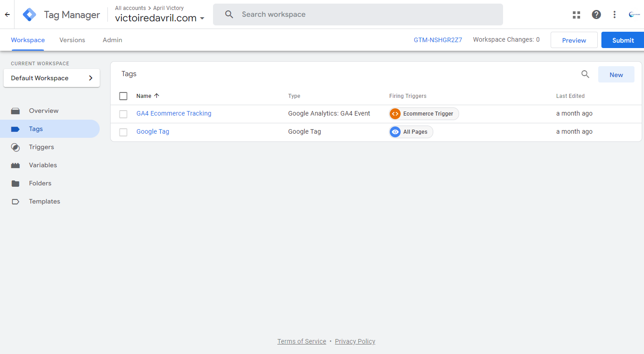Click the Name column header
This screenshot has width=644, height=354.
(144, 96)
